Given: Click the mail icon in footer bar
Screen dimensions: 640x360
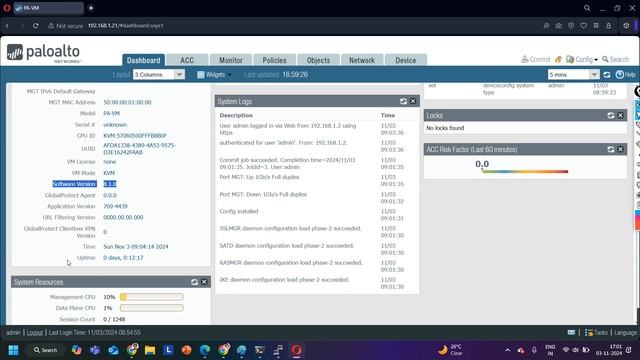Looking at the screenshot, I should tap(571, 333).
